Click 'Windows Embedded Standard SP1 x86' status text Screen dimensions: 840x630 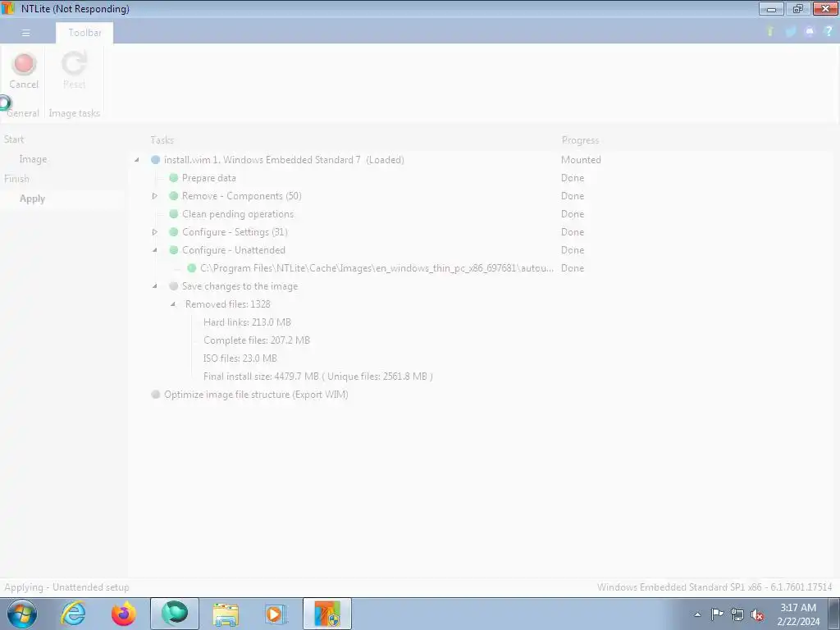(714, 587)
